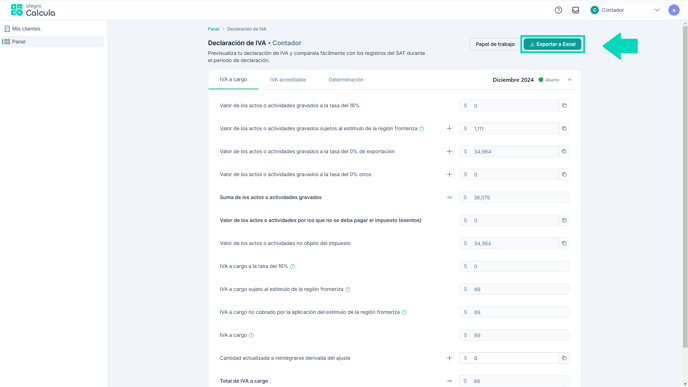Click the Cantidad actualizada a reintegrarse field
Screen dimensions: 688x387
coord(509,358)
